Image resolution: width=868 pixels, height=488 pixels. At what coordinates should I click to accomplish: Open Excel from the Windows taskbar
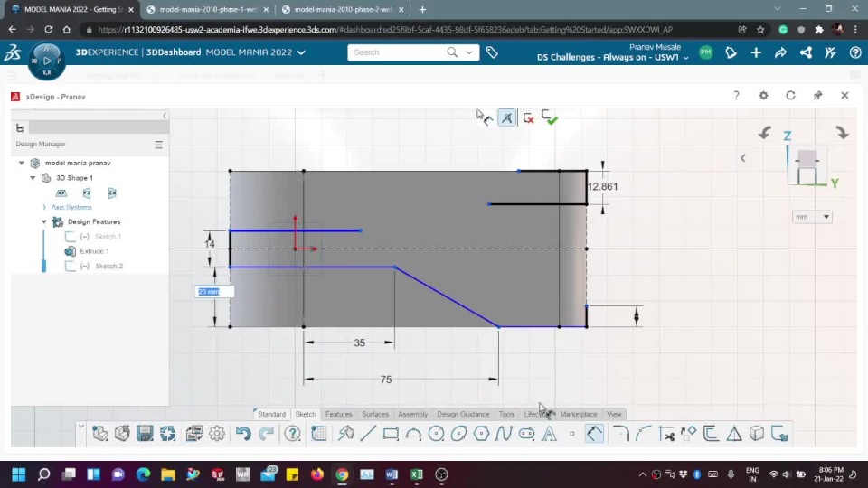416,474
